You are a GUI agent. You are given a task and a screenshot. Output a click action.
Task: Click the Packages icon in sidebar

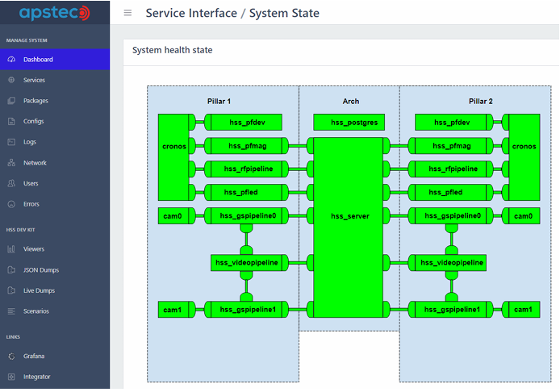[11, 101]
